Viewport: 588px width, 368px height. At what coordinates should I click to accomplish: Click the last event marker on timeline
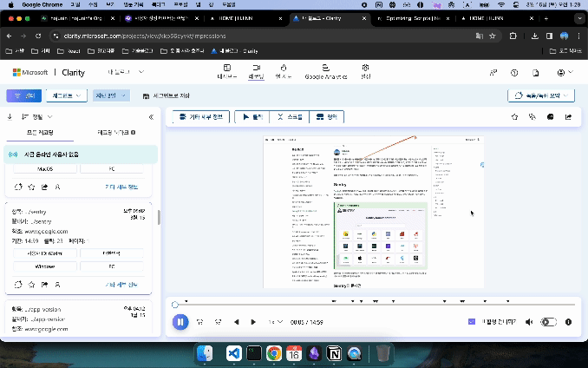[507, 301]
